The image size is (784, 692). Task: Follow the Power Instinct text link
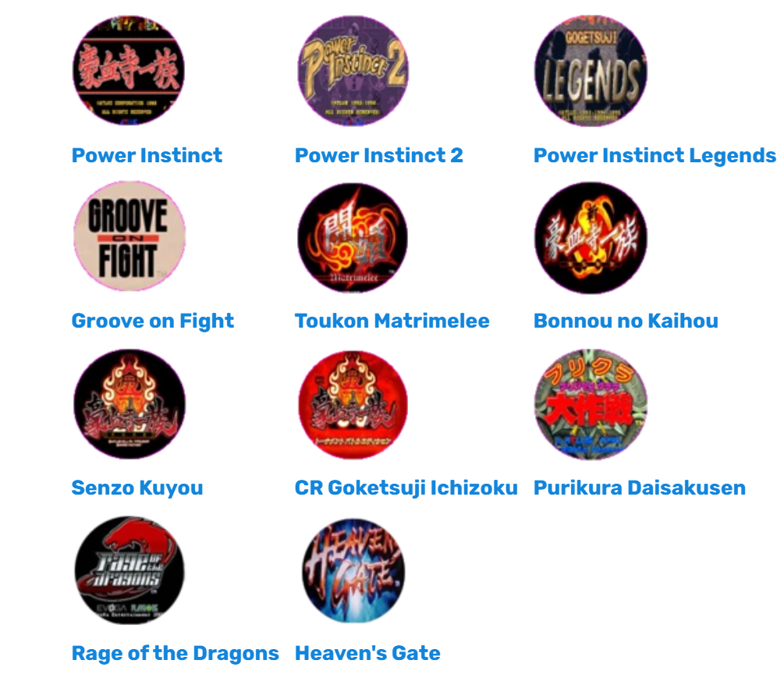tap(147, 155)
